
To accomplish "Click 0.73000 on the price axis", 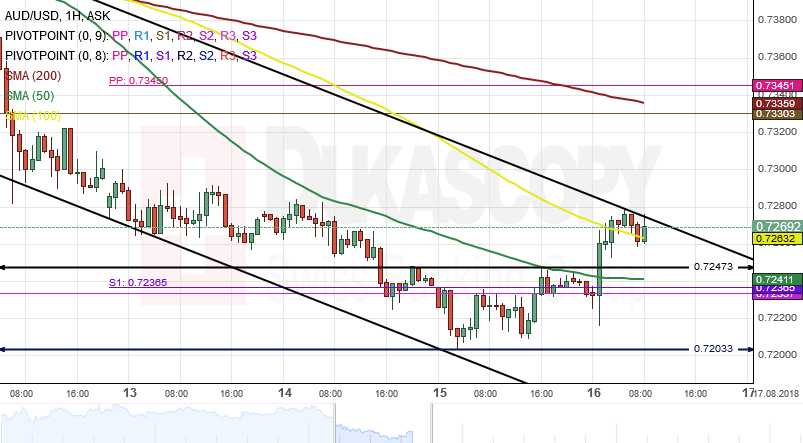I will (x=777, y=168).
